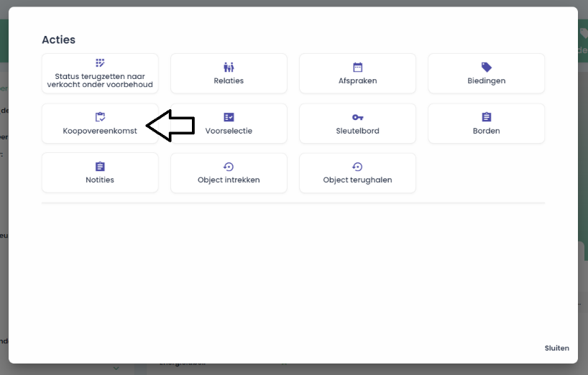Open the Borden label
Viewport: 588px width, 375px height.
pyautogui.click(x=487, y=131)
